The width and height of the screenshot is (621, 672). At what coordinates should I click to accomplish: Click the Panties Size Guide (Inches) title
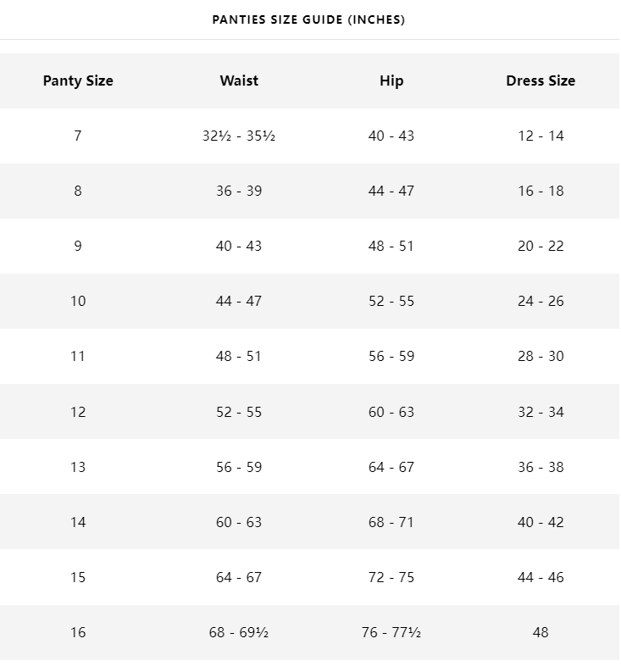[308, 19]
